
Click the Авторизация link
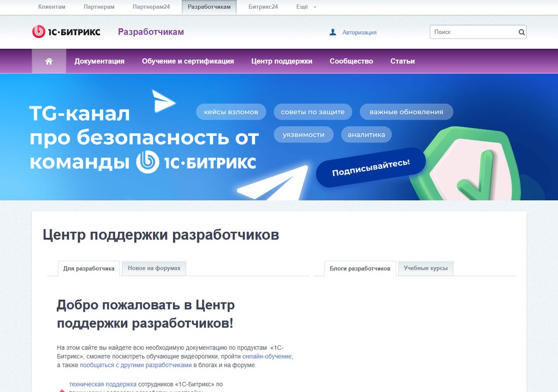pos(360,32)
